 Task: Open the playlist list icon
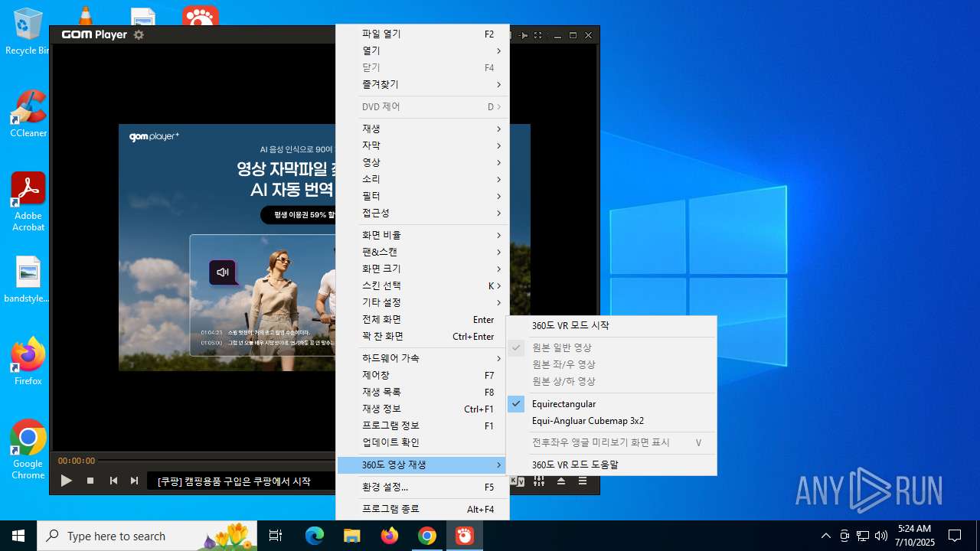pyautogui.click(x=583, y=481)
